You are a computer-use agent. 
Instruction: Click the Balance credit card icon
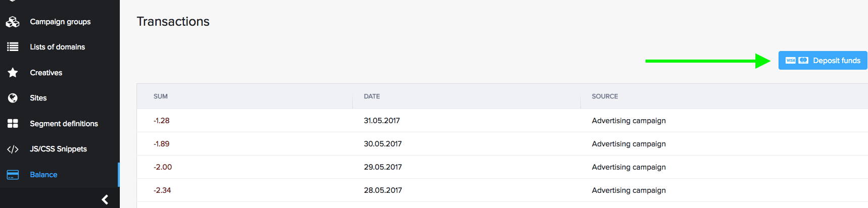coord(13,175)
